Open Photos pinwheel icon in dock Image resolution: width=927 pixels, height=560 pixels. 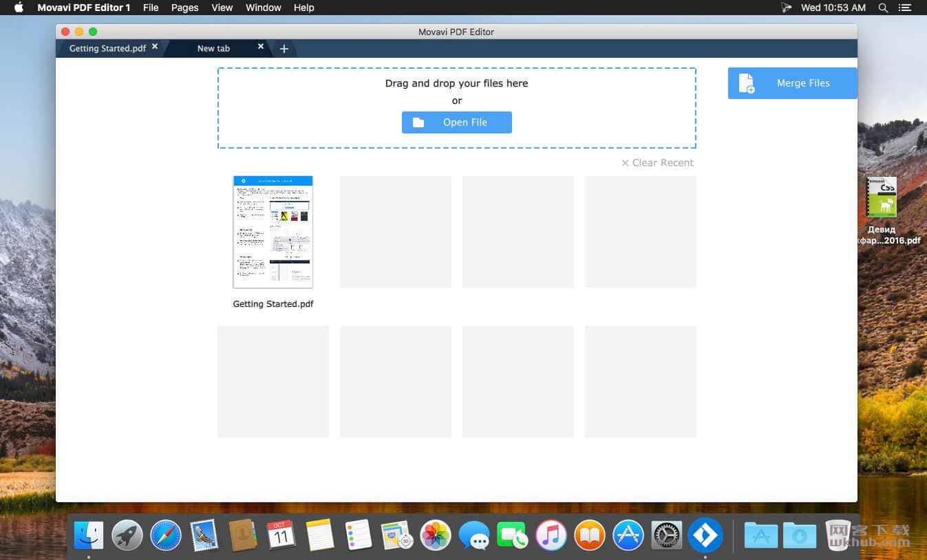436,535
